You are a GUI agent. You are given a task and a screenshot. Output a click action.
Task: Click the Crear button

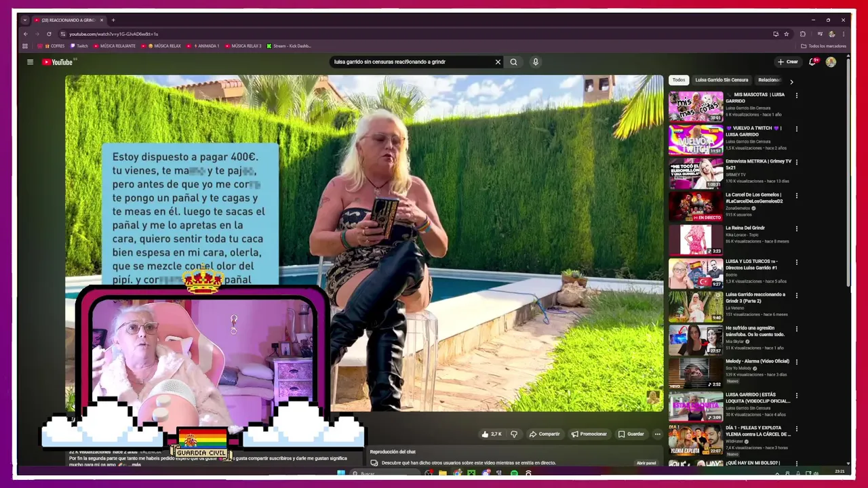coord(788,62)
